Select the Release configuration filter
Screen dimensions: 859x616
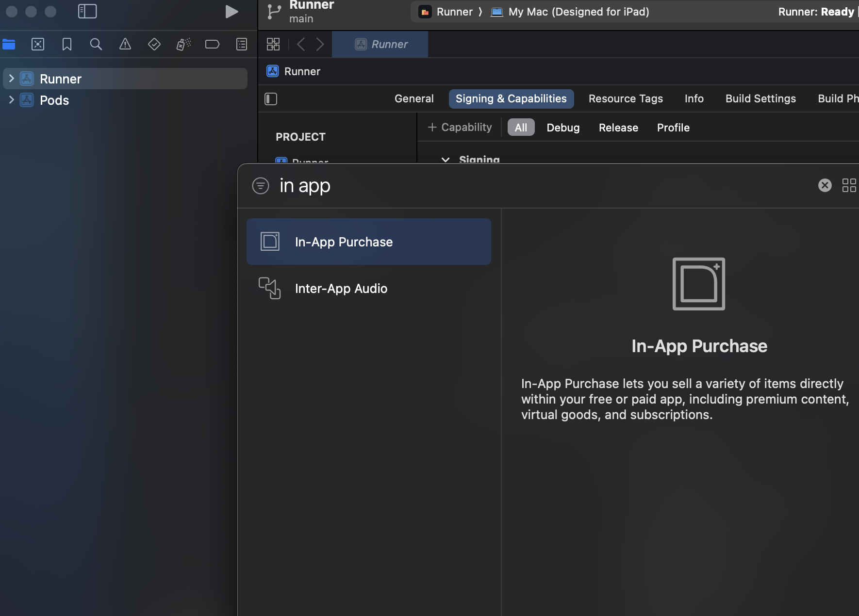[x=618, y=128]
